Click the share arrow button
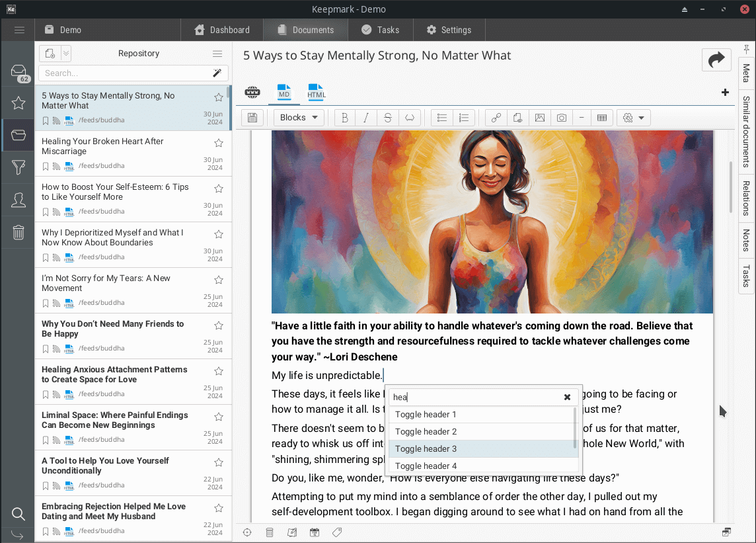The width and height of the screenshot is (756, 543). [716, 60]
